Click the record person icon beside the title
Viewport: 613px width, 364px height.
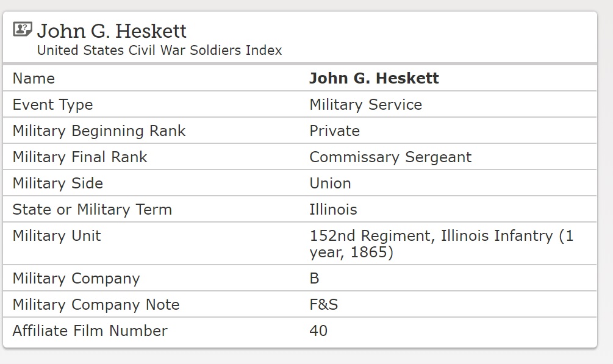(x=23, y=29)
